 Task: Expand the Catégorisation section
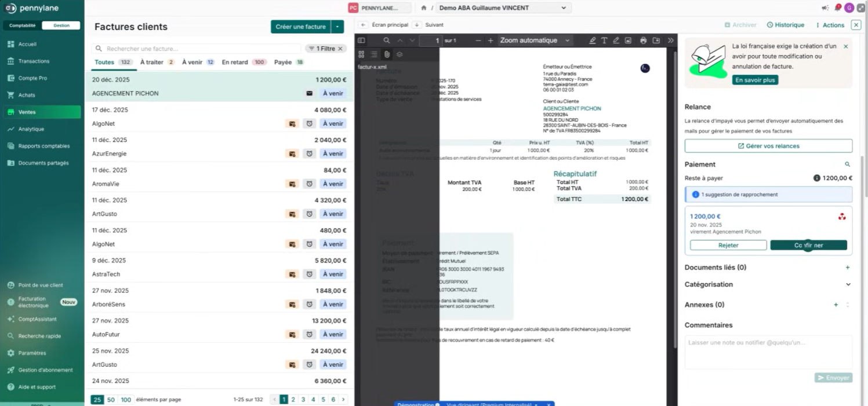pyautogui.click(x=848, y=284)
